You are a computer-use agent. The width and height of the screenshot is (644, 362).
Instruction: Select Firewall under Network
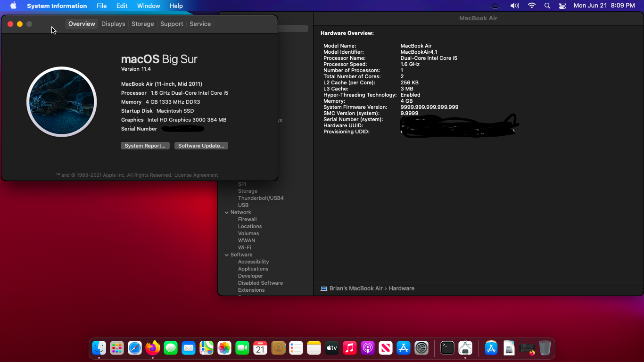click(x=248, y=219)
